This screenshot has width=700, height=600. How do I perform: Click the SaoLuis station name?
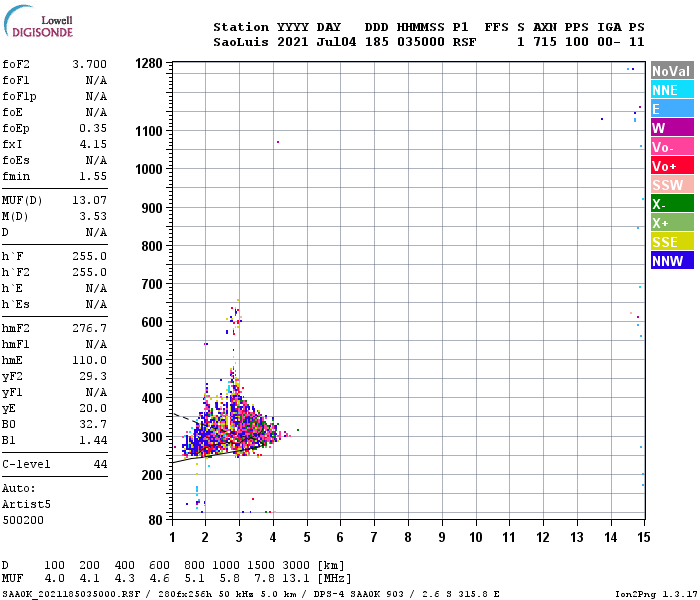[241, 42]
